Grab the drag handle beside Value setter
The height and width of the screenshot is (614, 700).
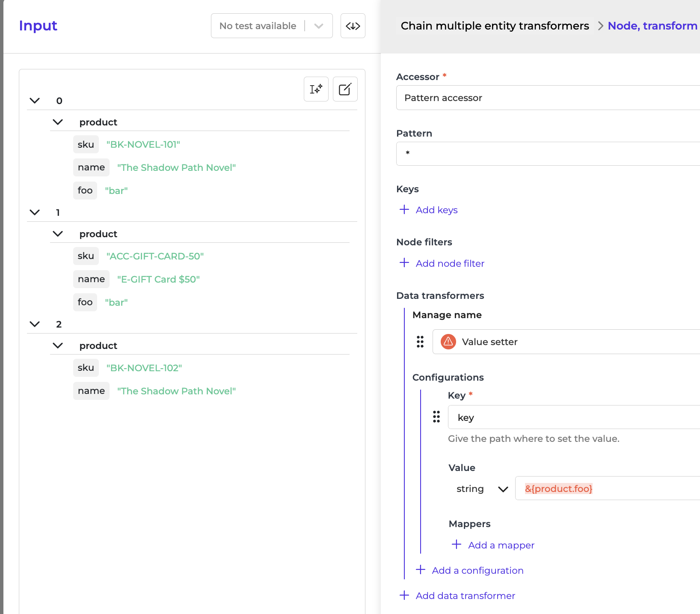tap(420, 342)
